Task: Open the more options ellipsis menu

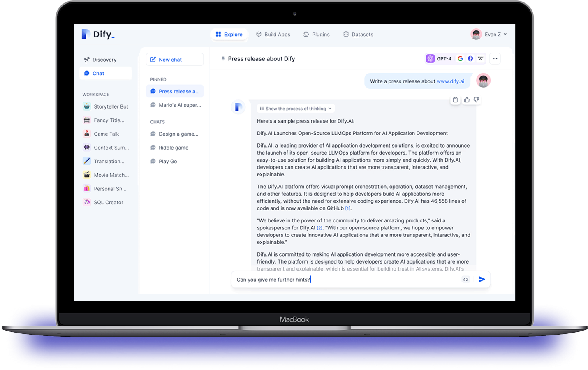Action: click(495, 59)
